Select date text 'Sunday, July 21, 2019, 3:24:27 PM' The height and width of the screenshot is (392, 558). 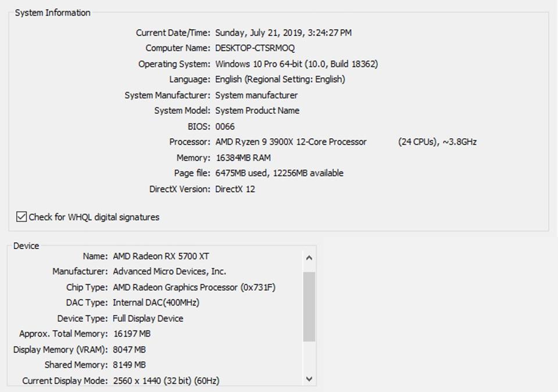(x=283, y=33)
